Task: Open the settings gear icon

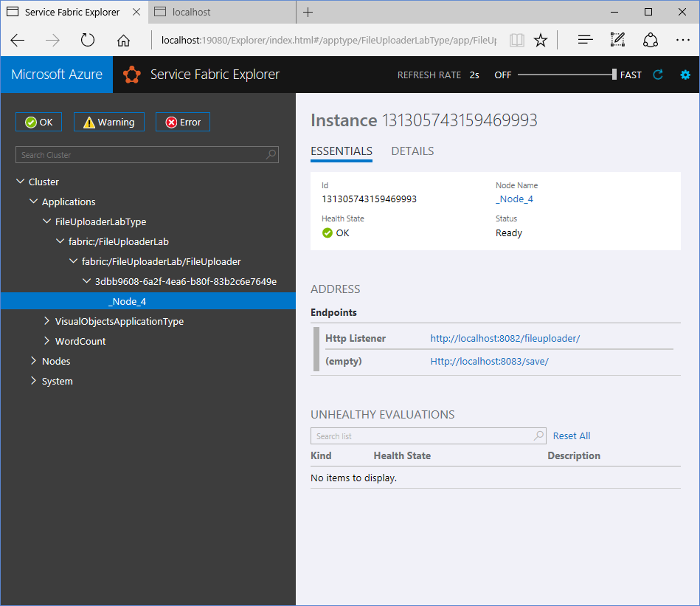Action: (685, 75)
